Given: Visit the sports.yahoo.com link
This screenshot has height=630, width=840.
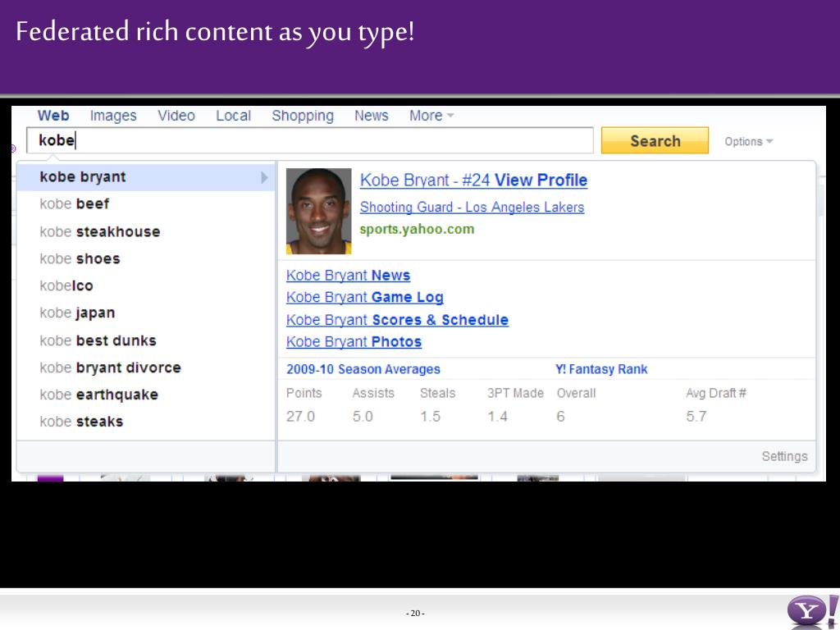Looking at the screenshot, I should [417, 230].
